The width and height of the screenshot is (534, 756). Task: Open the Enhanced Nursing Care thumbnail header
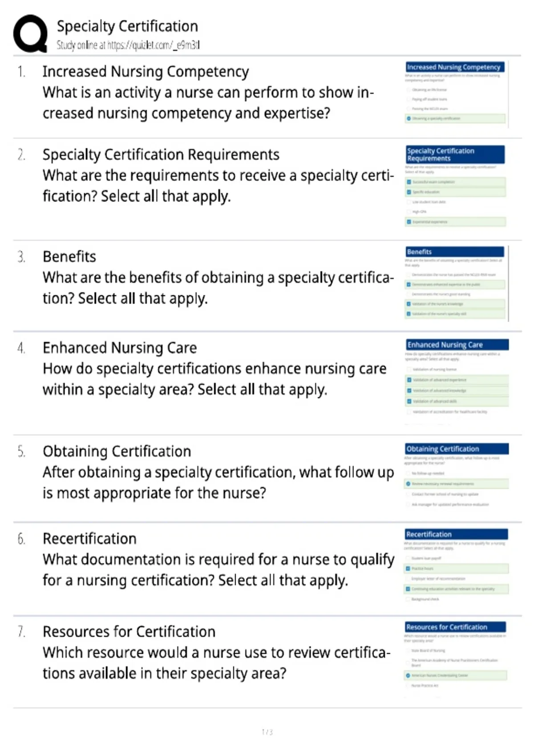tap(457, 345)
